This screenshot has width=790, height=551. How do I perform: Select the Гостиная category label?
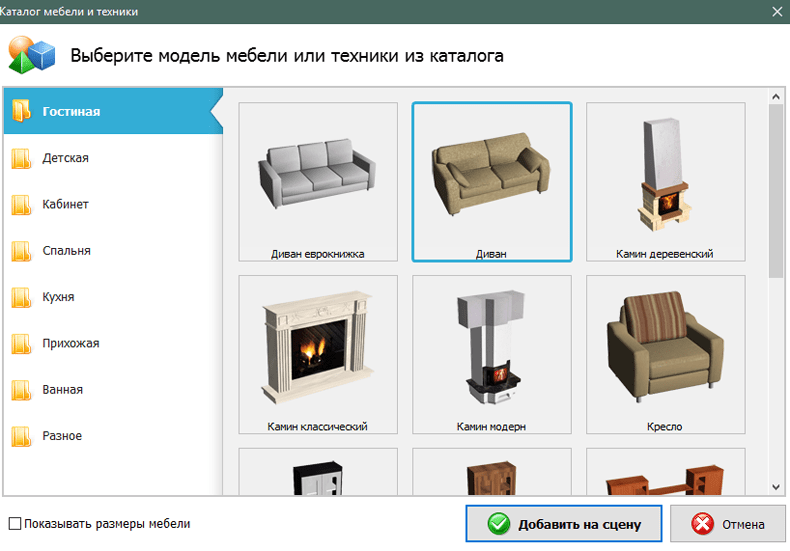[71, 111]
